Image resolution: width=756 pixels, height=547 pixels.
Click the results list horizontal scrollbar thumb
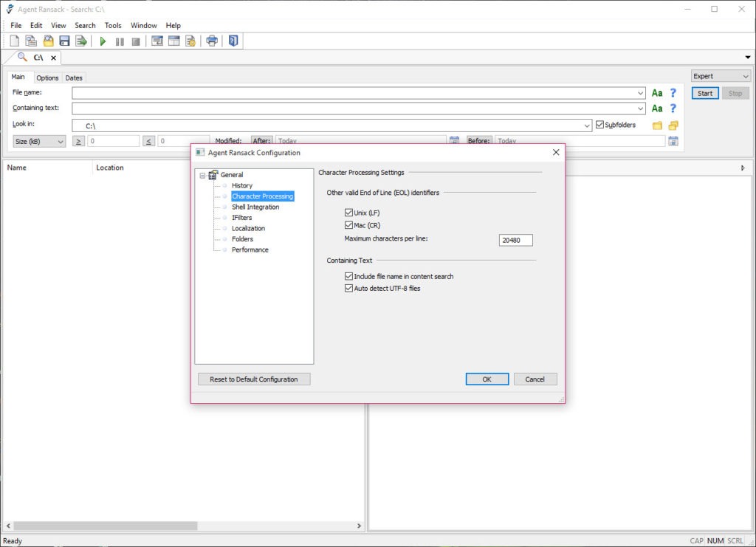[105, 526]
